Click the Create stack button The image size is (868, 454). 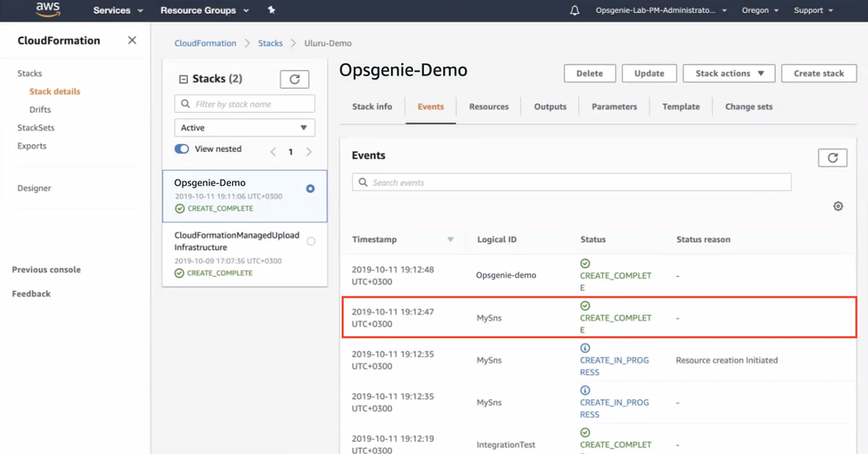pyautogui.click(x=818, y=74)
